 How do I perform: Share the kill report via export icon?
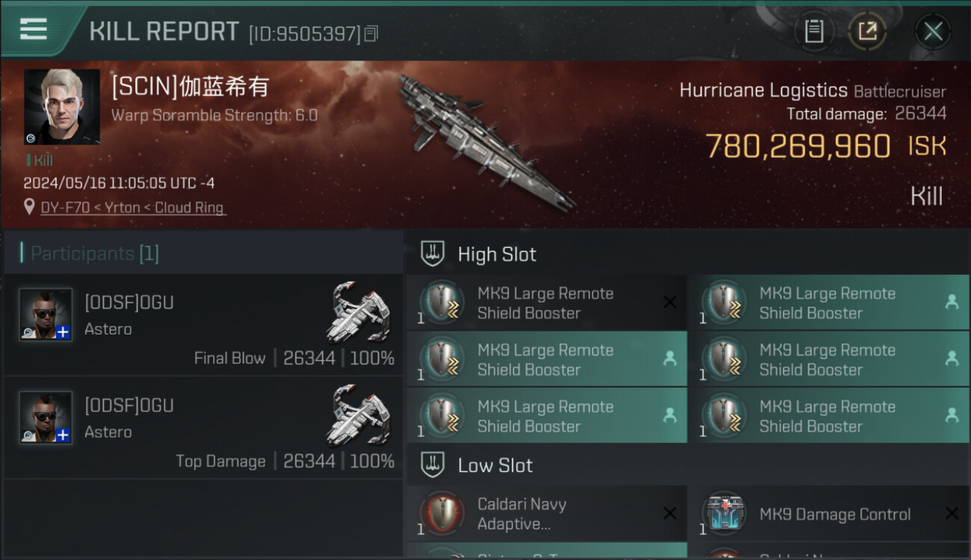(867, 31)
